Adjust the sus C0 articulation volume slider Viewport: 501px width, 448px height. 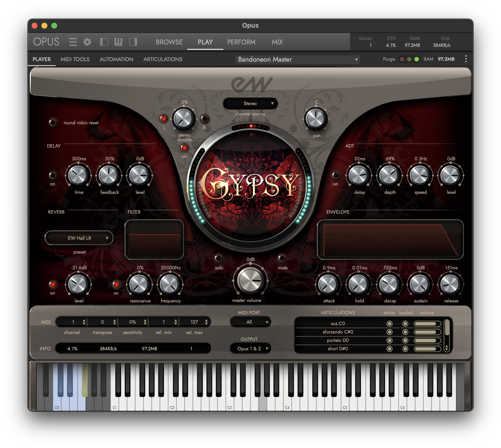427,323
